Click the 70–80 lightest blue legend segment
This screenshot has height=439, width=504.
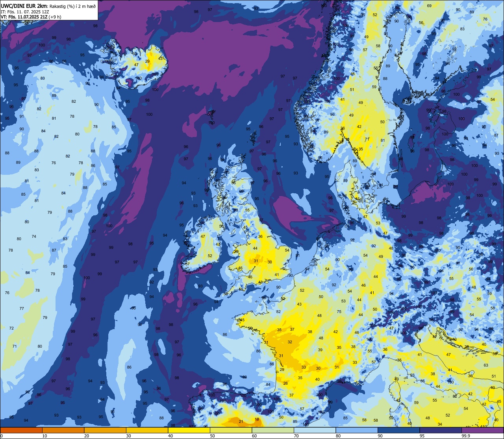[x=315, y=430]
